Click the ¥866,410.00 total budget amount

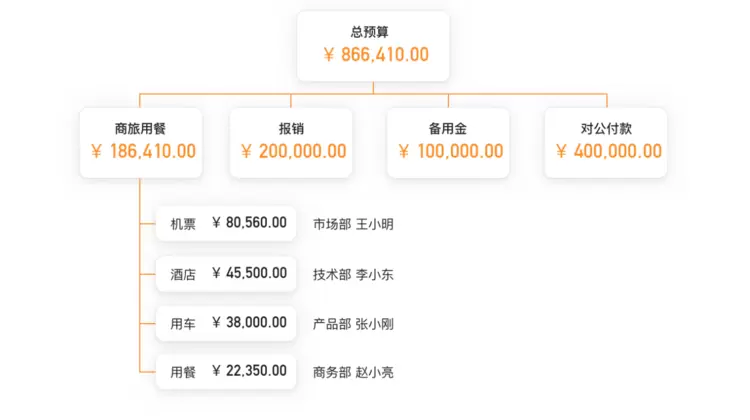coord(375,55)
